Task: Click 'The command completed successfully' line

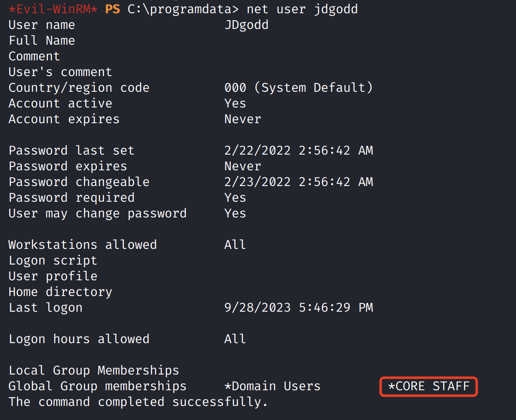Action: [138, 402]
